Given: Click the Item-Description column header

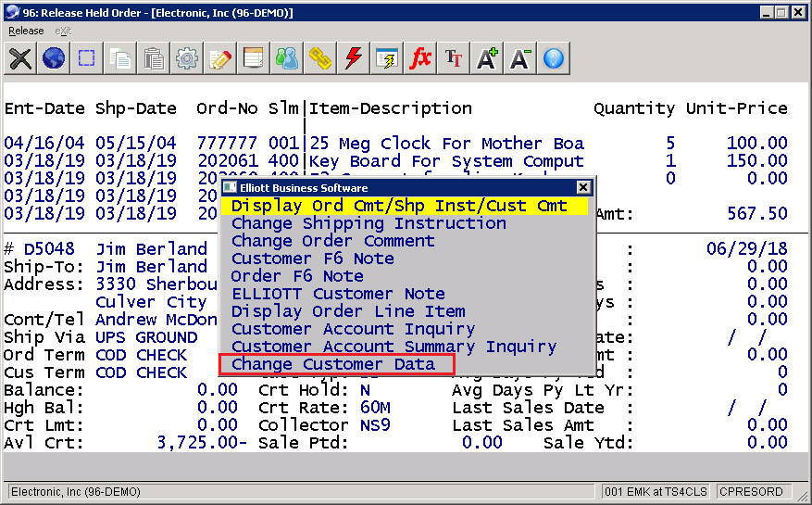Looking at the screenshot, I should pos(391,108).
